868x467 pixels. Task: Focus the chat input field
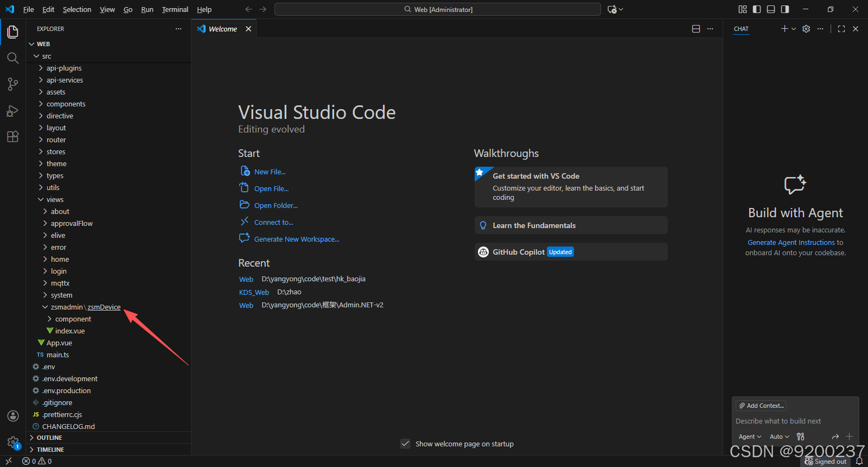tap(795, 421)
